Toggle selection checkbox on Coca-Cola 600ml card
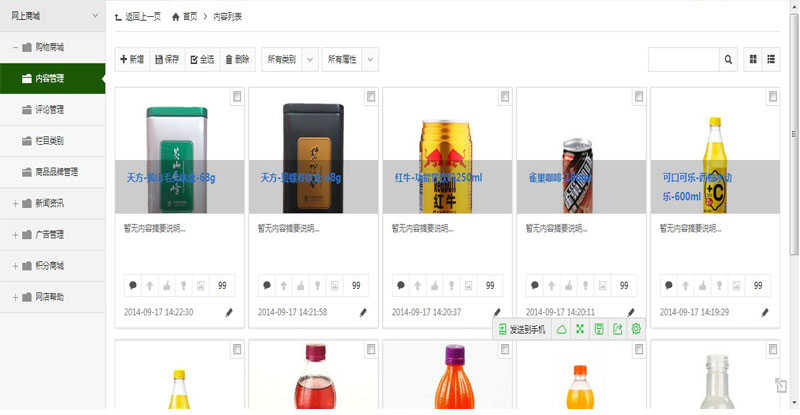This screenshot has height=415, width=800. (x=773, y=96)
